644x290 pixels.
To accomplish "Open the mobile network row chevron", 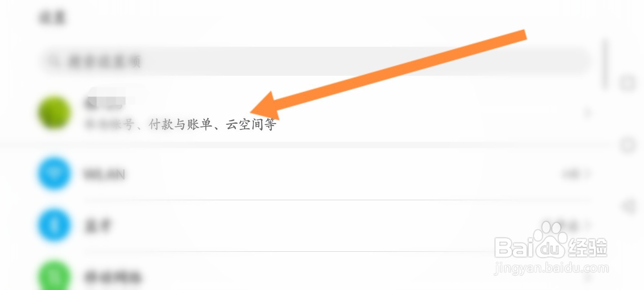I will pyautogui.click(x=588, y=276).
